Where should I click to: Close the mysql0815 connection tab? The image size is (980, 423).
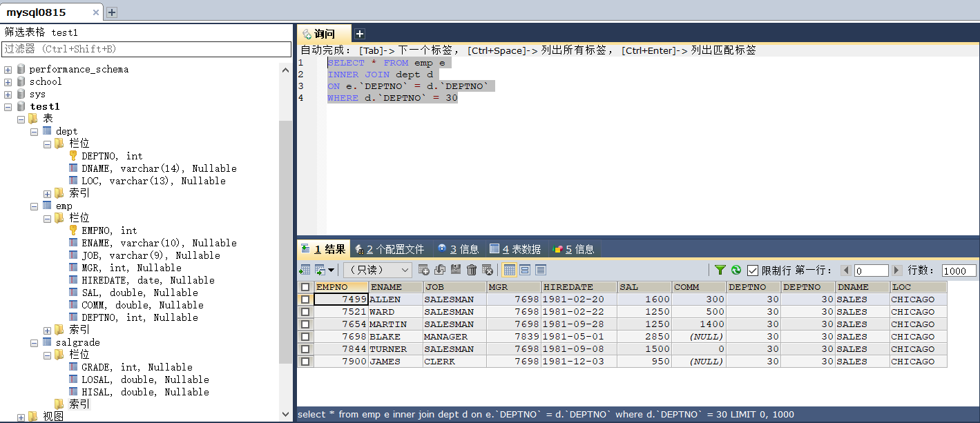(95, 12)
